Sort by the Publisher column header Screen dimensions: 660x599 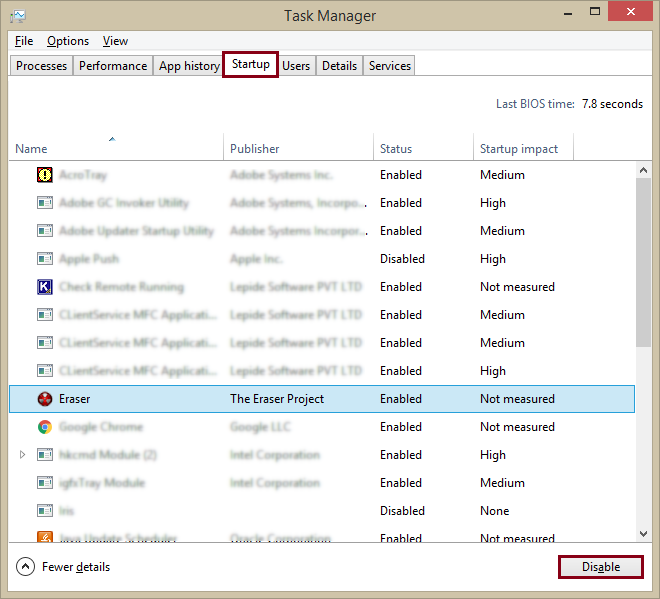298,147
